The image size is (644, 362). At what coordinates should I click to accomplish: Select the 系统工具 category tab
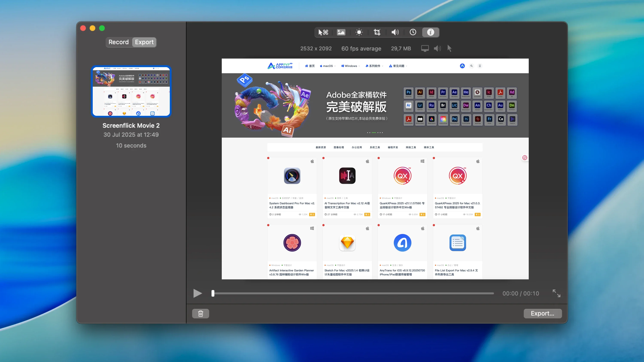tap(375, 147)
